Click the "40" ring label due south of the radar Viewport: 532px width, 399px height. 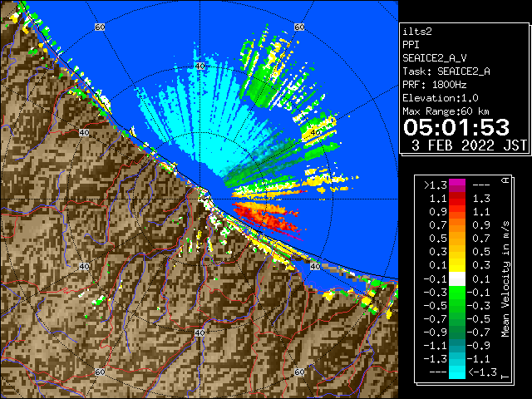tap(199, 332)
